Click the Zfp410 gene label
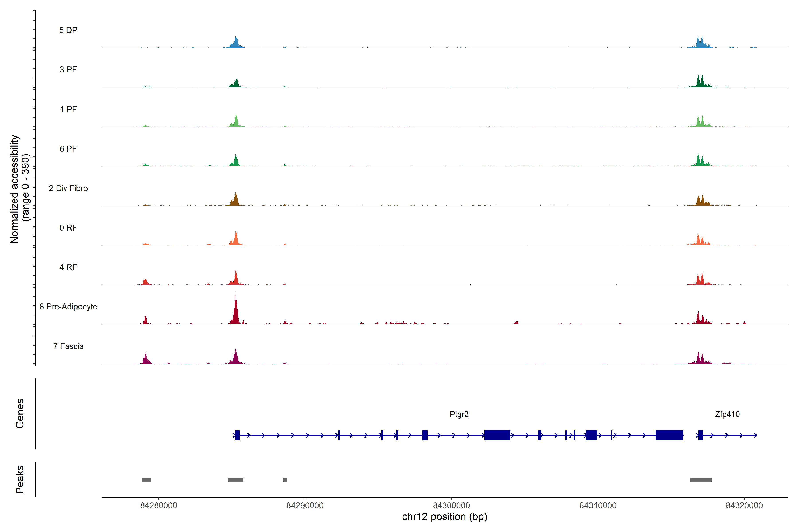The image size is (798, 532). tap(727, 414)
